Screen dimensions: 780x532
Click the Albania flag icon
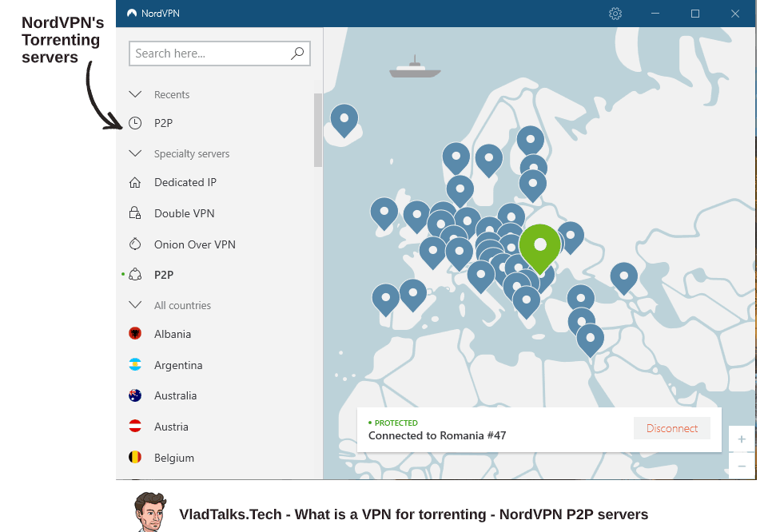point(135,334)
